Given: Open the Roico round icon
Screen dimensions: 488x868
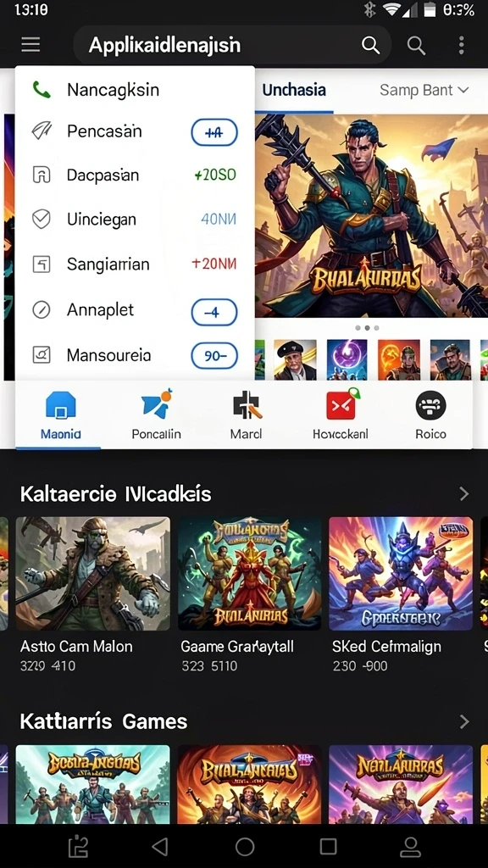Looking at the screenshot, I should 430,405.
